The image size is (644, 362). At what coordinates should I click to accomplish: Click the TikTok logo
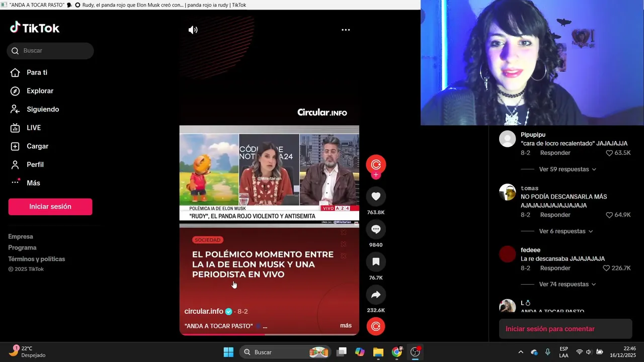[35, 28]
